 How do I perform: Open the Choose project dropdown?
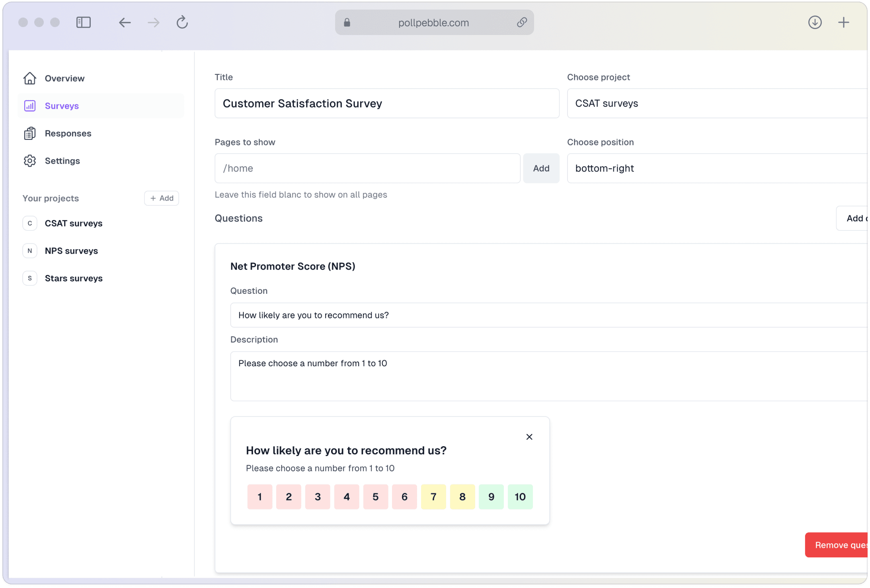(x=716, y=104)
